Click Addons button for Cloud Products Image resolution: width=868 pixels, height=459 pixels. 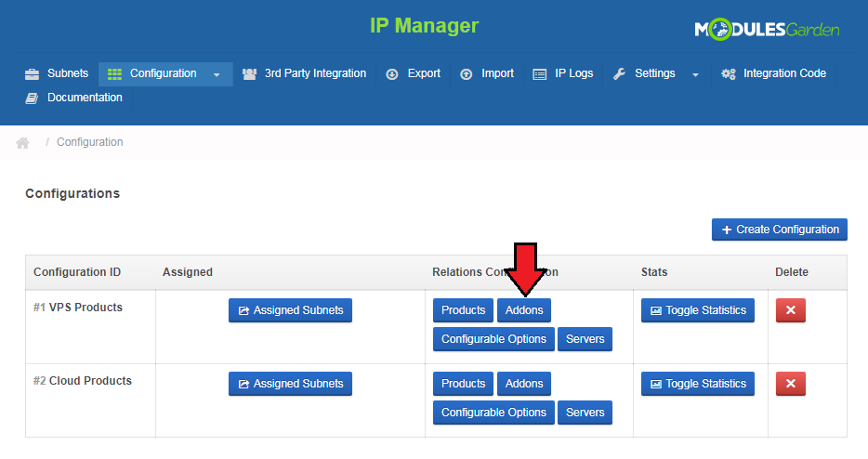click(523, 384)
